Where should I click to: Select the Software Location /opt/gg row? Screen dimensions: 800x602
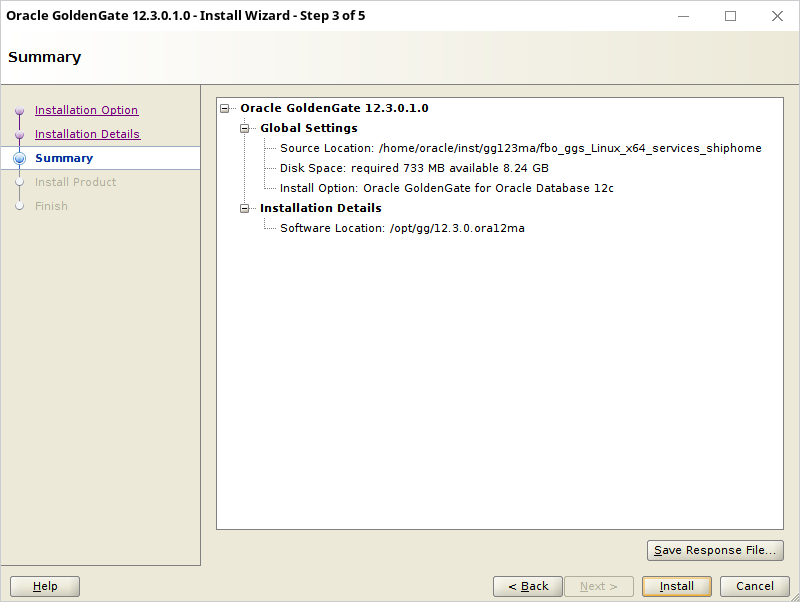click(402, 228)
